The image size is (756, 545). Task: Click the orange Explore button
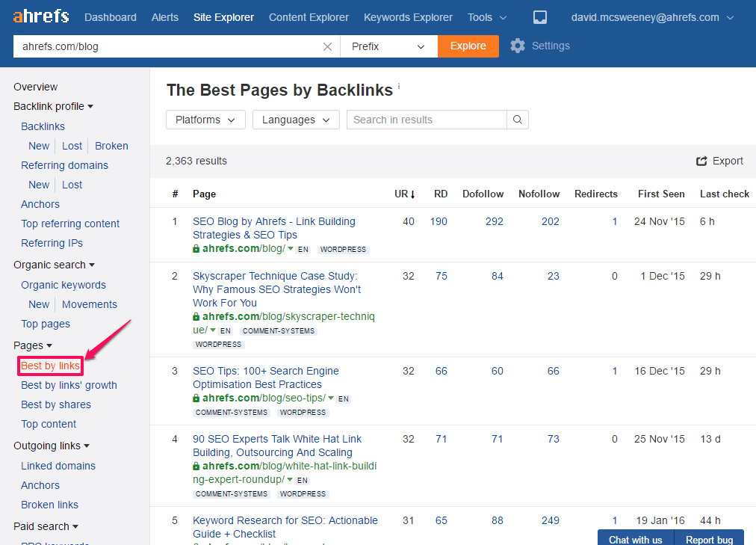tap(468, 46)
